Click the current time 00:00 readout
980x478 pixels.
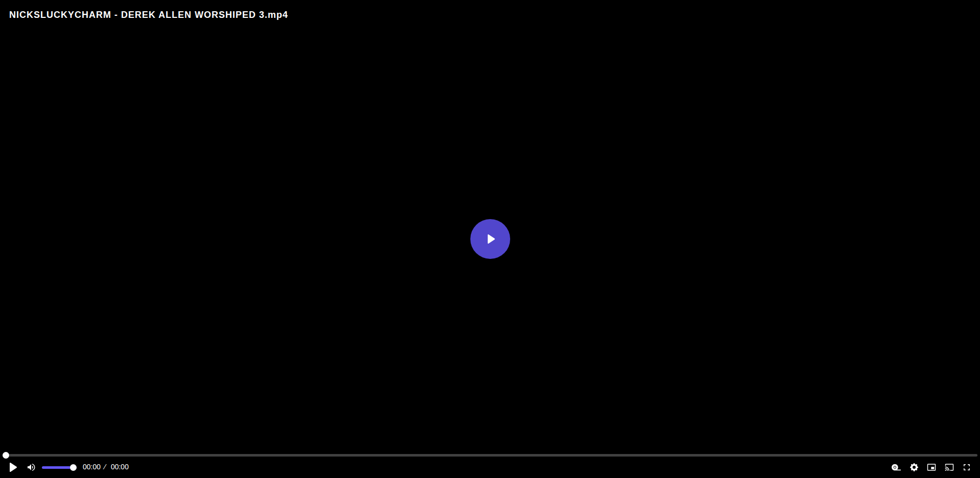91,467
